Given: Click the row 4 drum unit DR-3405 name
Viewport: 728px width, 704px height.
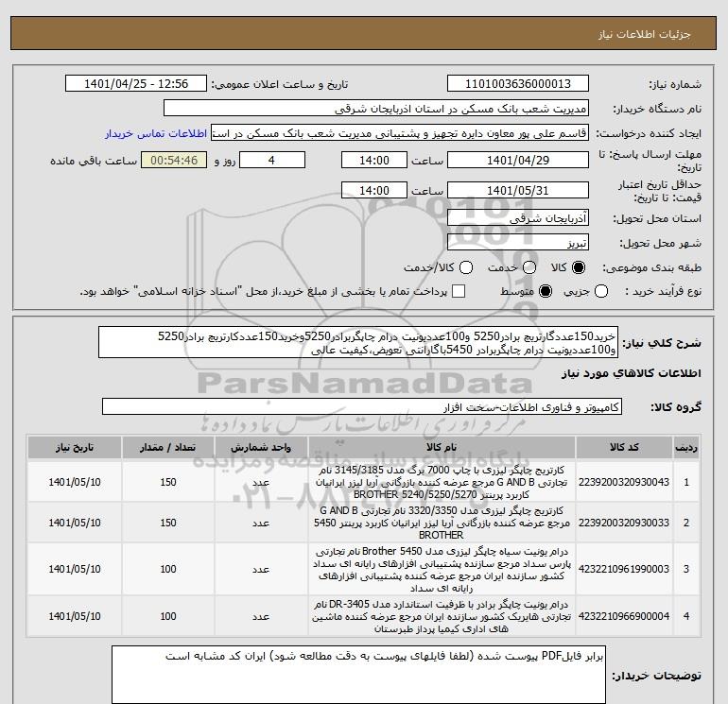Looking at the screenshot, I should pyautogui.click(x=442, y=617).
